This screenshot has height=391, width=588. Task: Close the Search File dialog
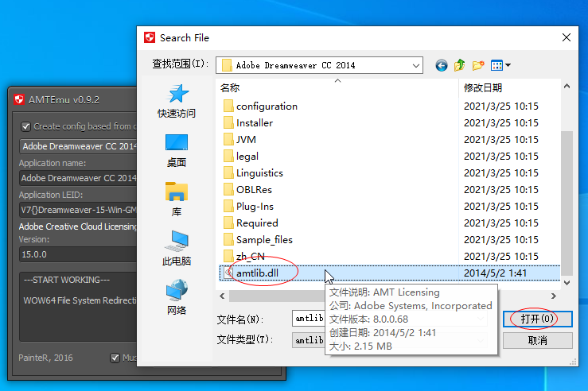tap(567, 37)
